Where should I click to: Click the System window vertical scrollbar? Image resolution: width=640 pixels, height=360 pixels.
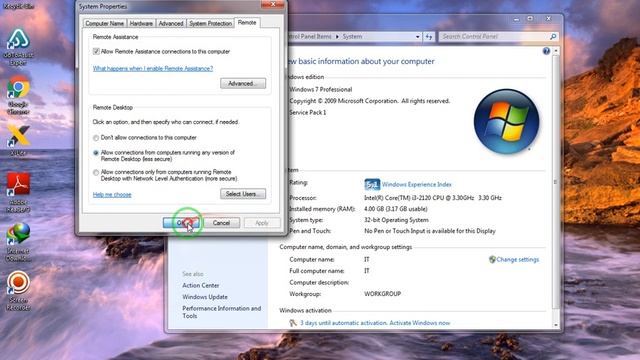pos(555,182)
